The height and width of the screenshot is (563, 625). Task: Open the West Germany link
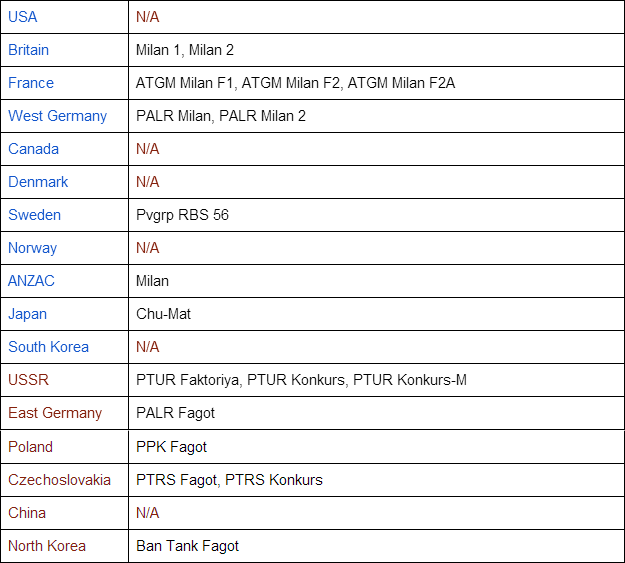click(57, 116)
